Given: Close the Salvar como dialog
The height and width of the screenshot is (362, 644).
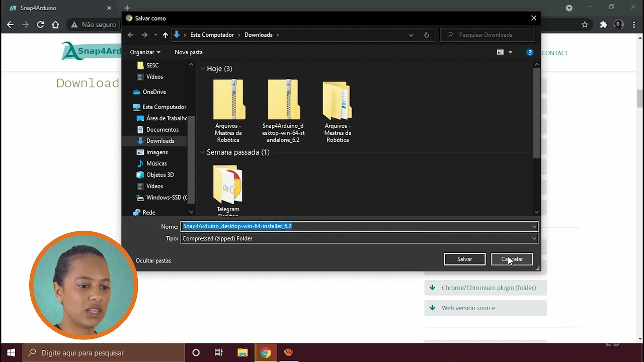Looking at the screenshot, I should tap(534, 18).
